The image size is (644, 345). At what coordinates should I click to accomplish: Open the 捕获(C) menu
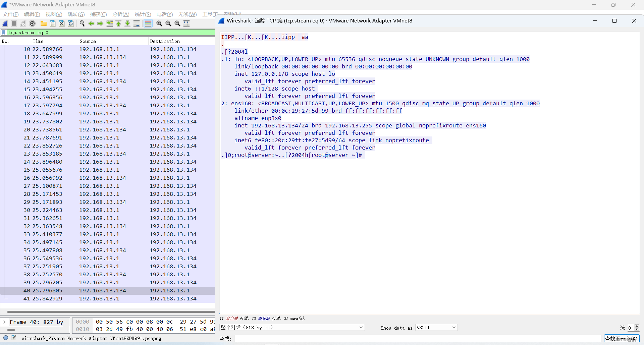pos(98,14)
